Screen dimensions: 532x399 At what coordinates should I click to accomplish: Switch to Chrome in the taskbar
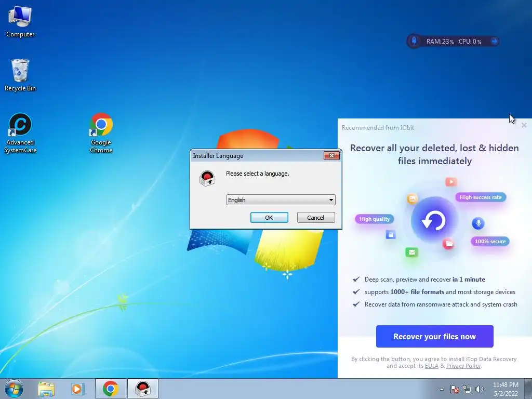[x=111, y=389]
